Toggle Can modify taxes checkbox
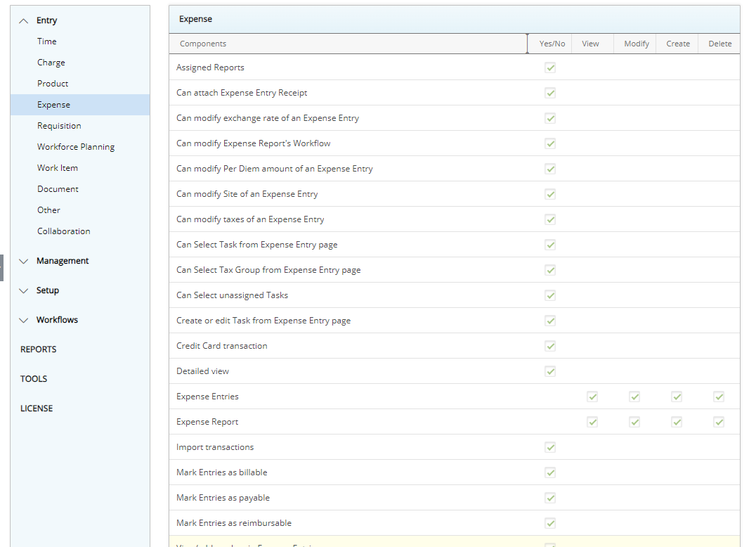Viewport: 756px width, 547px height. [550, 219]
